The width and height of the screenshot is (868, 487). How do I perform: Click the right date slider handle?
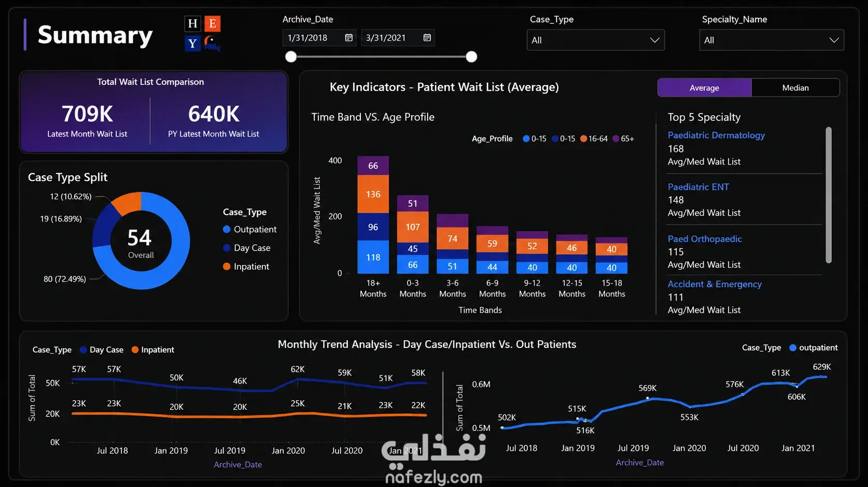(471, 57)
